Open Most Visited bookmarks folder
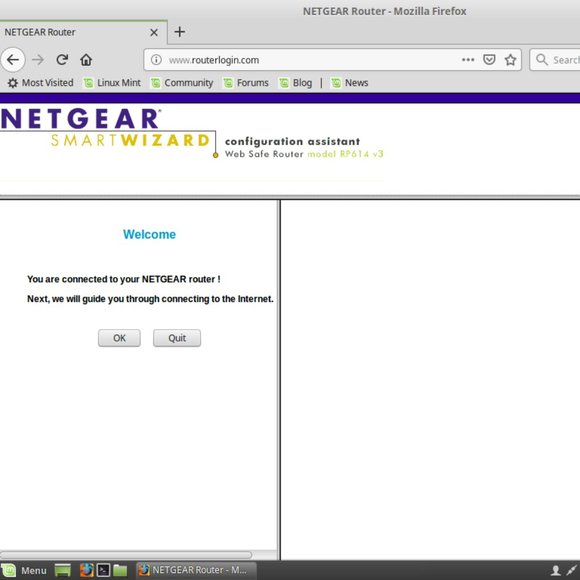Screen dimensions: 580x580 pyautogui.click(x=41, y=83)
